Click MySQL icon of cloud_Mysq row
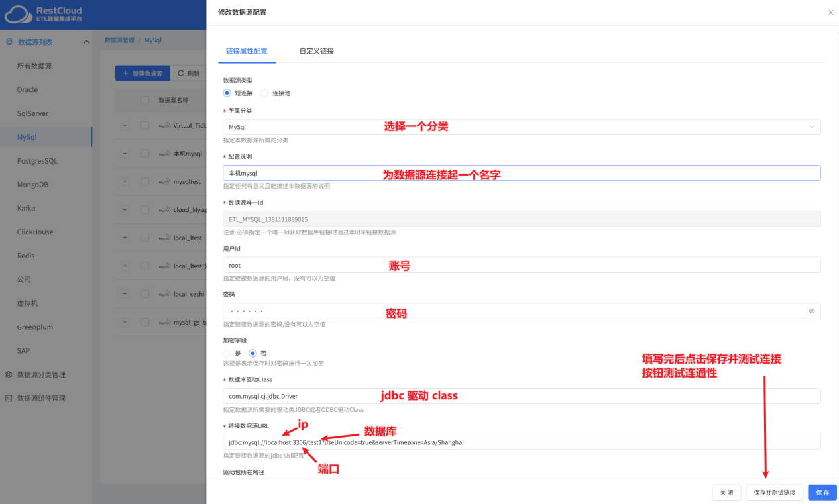839x504 pixels. pos(164,209)
